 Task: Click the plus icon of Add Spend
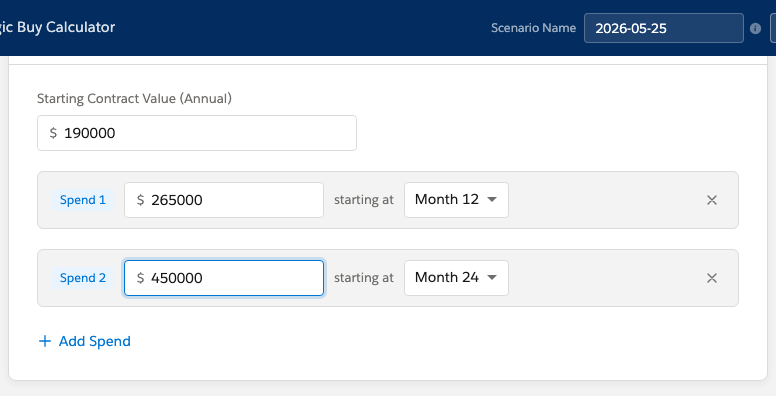(x=45, y=341)
